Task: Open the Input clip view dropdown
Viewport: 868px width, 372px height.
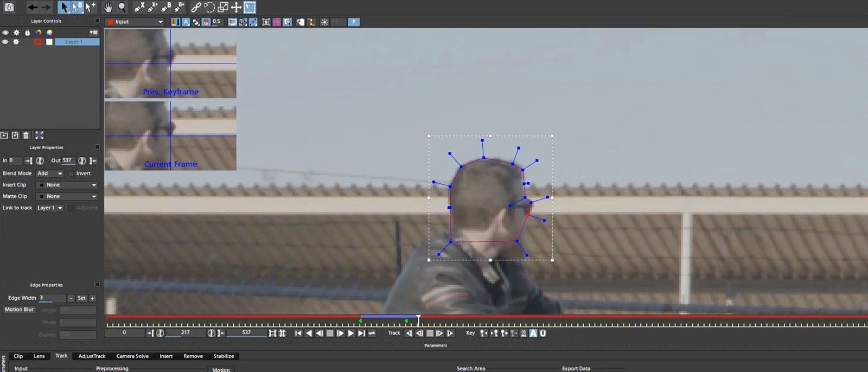Action: point(135,22)
